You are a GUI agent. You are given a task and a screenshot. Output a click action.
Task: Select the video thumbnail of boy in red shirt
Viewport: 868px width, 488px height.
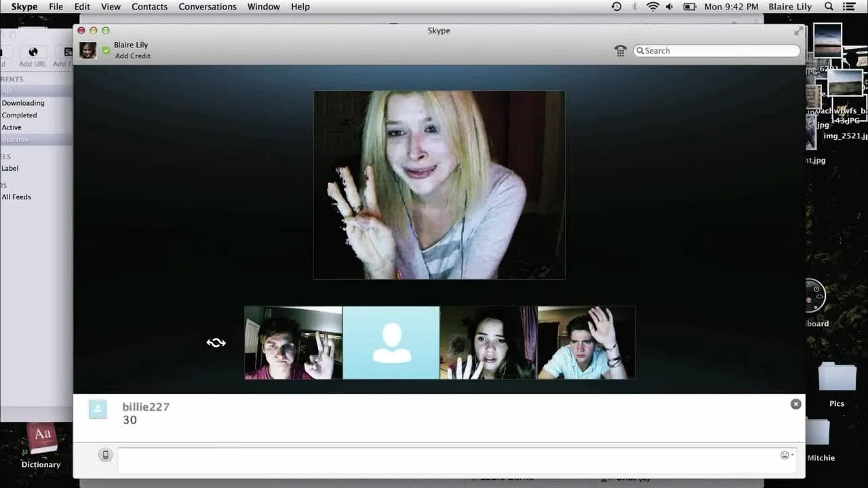[x=294, y=342]
